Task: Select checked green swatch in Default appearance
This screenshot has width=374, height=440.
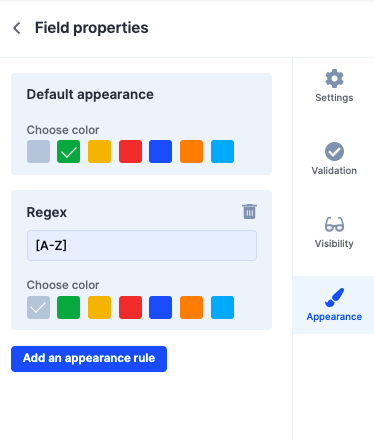Action: 68,152
